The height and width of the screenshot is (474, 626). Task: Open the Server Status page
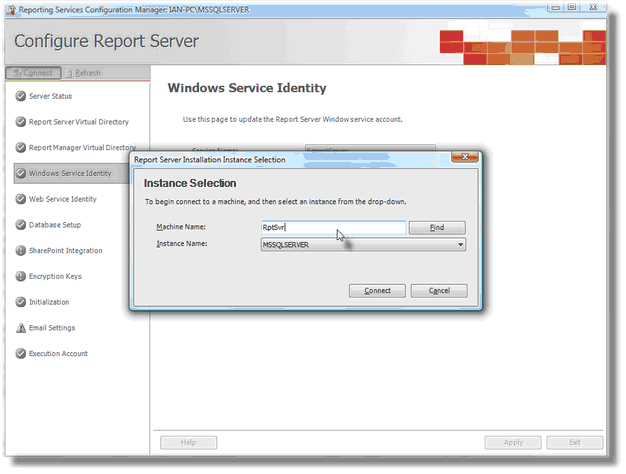(50, 96)
